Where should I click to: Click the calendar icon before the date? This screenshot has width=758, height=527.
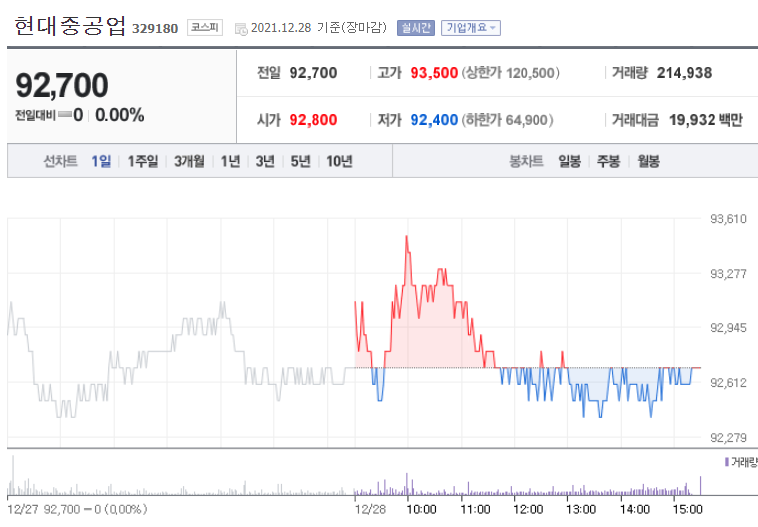point(241,29)
